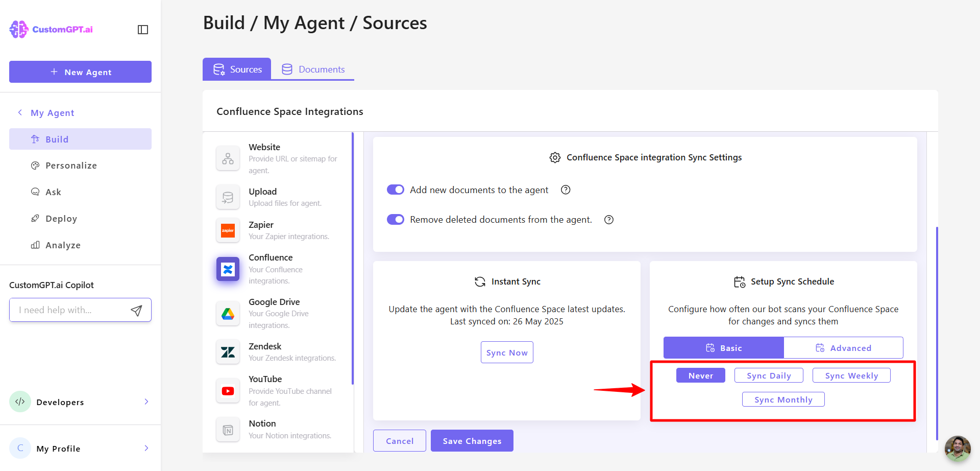Select the Zapier integration icon
980x471 pixels.
pyautogui.click(x=228, y=230)
